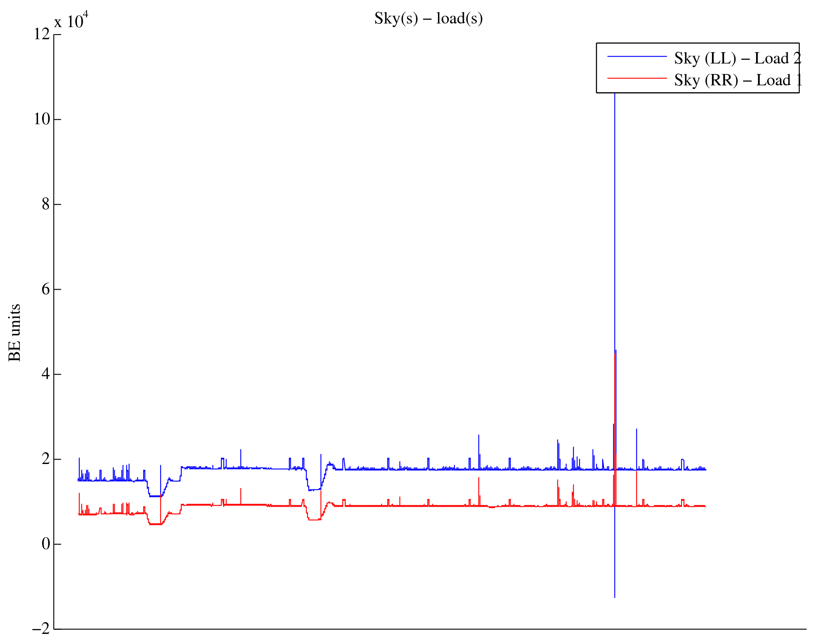Image resolution: width=818 pixels, height=644 pixels.
Task: Select legend entry 'Sky (LL) – Load 2'
Action: (x=737, y=59)
